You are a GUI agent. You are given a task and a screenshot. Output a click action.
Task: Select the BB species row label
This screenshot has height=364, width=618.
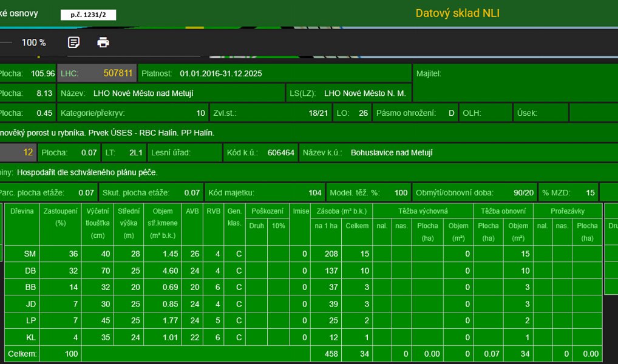(x=30, y=288)
